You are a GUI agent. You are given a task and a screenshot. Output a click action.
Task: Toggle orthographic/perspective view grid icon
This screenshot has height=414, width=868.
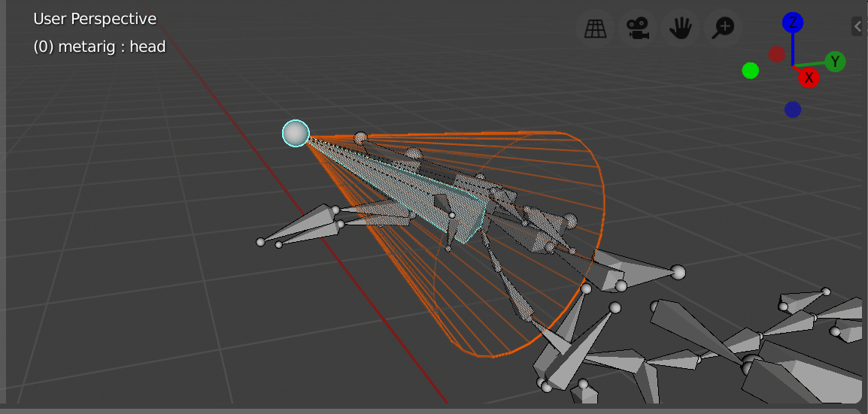tap(595, 27)
